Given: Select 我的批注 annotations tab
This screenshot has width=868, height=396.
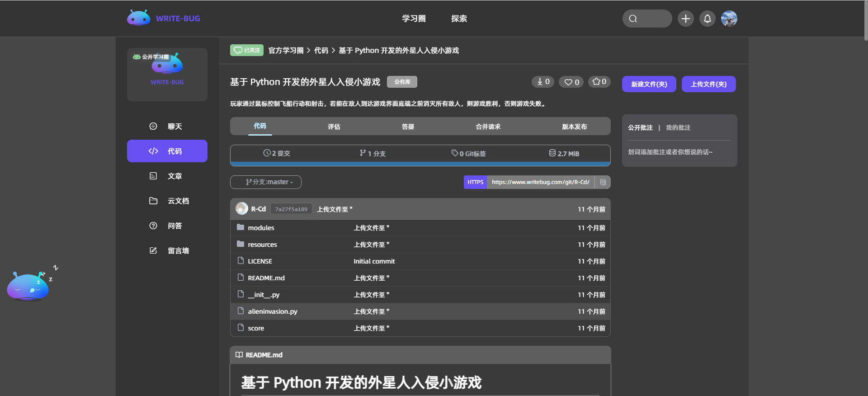Looking at the screenshot, I should point(678,127).
